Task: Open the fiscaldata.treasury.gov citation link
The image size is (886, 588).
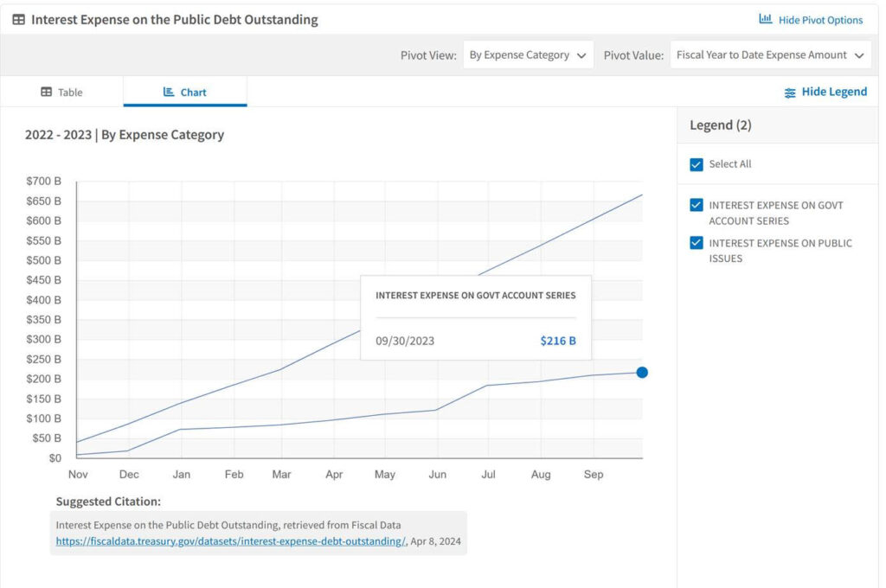Action: (230, 541)
